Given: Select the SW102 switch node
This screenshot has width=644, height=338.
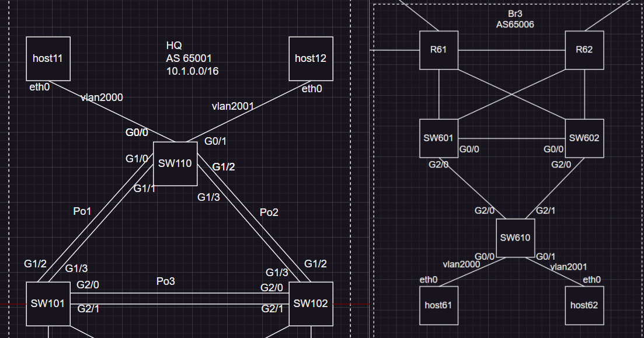Looking at the screenshot, I should pos(311,304).
